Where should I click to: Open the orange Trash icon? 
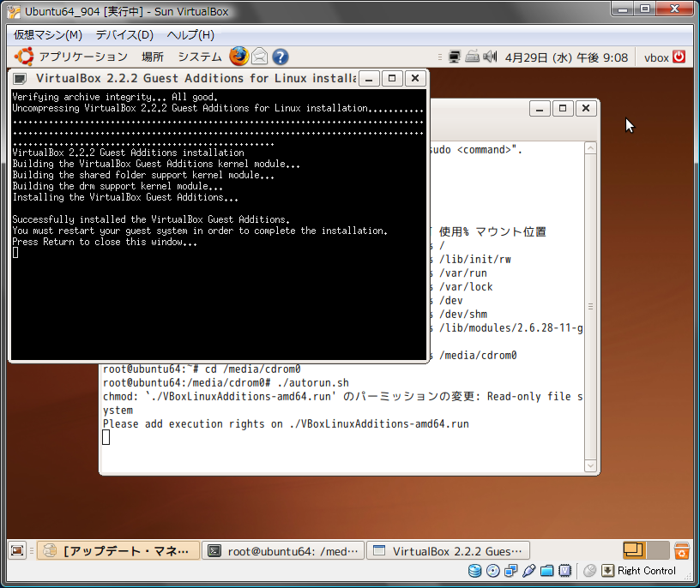pos(682,550)
